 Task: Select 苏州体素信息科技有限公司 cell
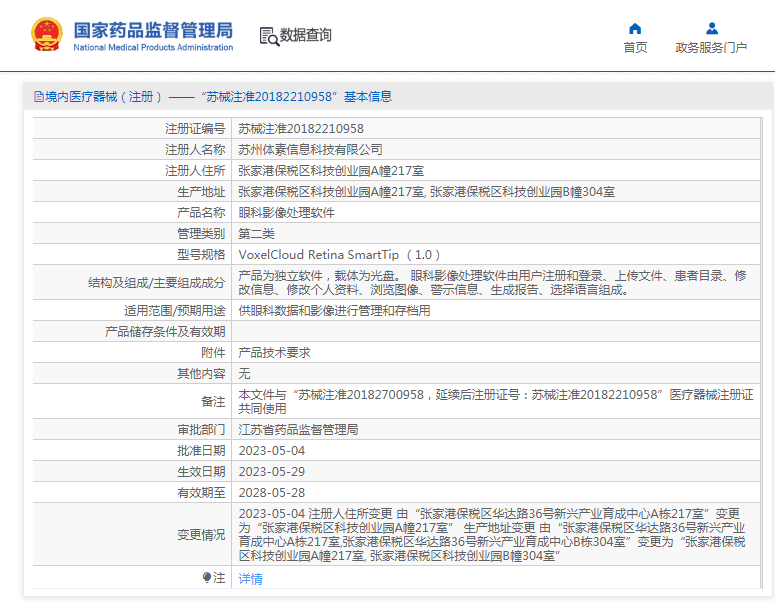pyautogui.click(x=310, y=149)
